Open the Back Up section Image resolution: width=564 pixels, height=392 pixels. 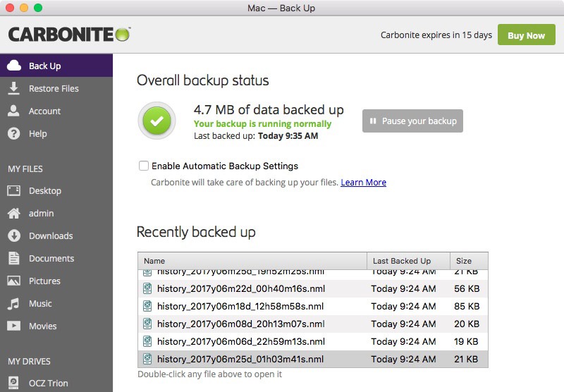click(x=56, y=66)
